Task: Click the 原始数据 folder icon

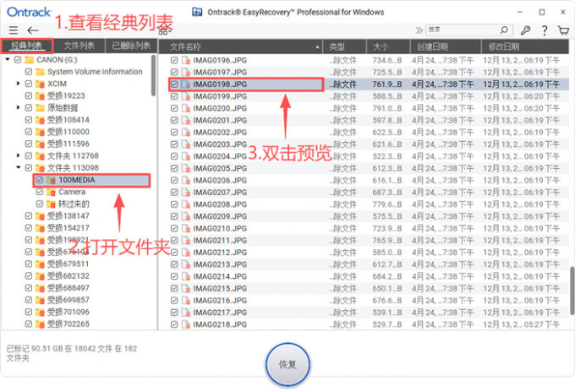Action: 40,107
